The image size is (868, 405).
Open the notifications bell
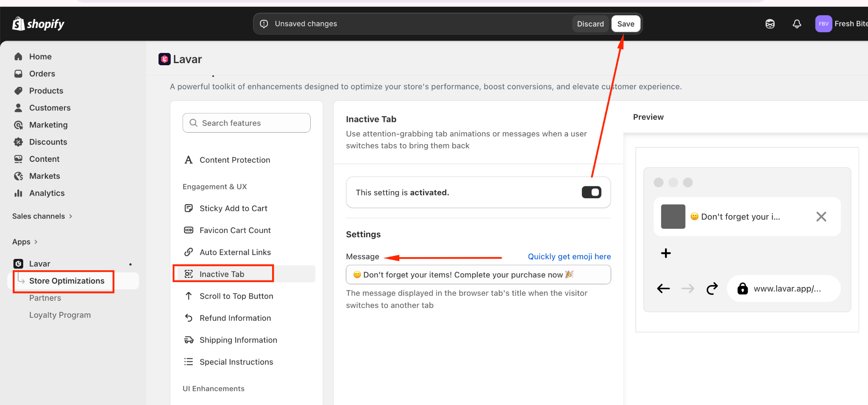point(797,24)
